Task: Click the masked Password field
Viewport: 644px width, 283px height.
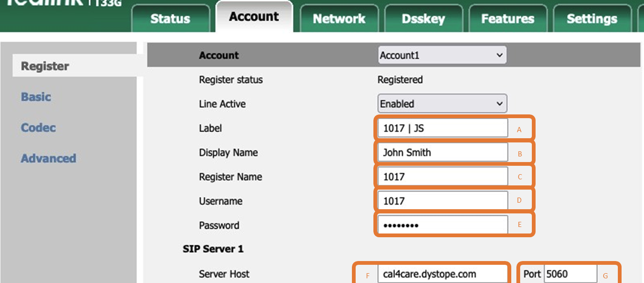Action: point(441,224)
